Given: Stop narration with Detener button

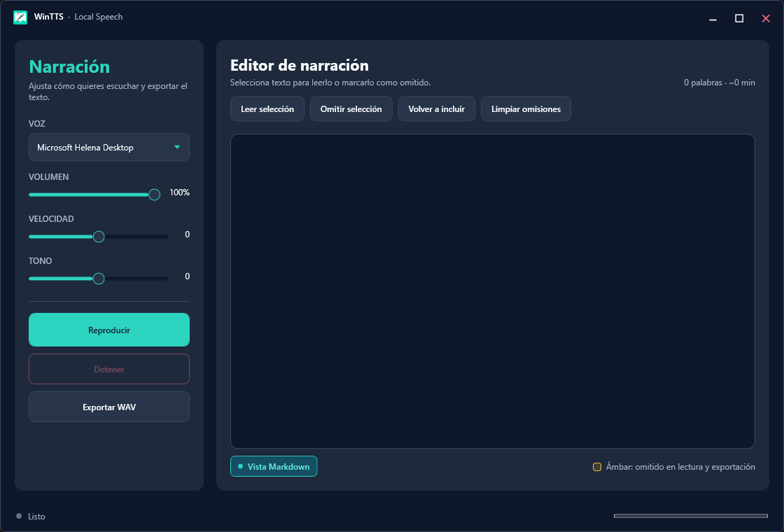Looking at the screenshot, I should (x=109, y=369).
